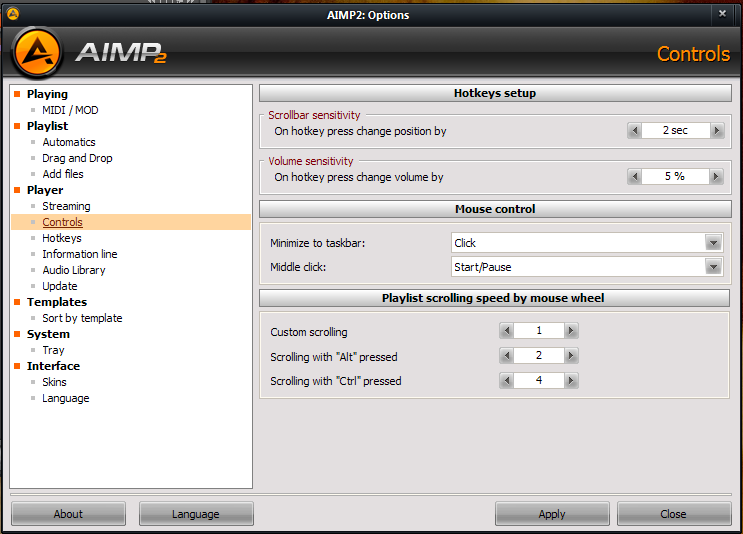Viewport: 743px width, 534px height.
Task: Open Audio Library settings
Action: point(74,270)
